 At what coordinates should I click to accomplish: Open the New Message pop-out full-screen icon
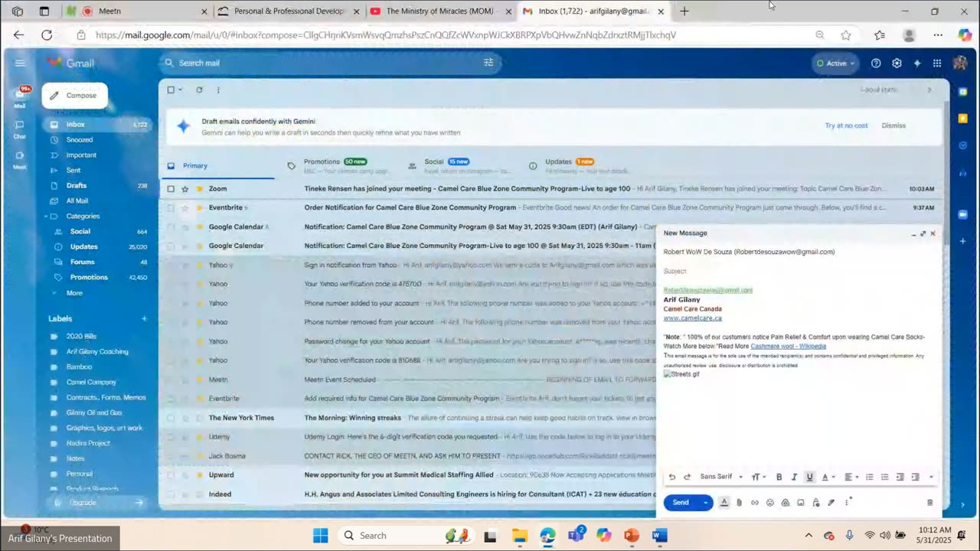[x=923, y=233]
